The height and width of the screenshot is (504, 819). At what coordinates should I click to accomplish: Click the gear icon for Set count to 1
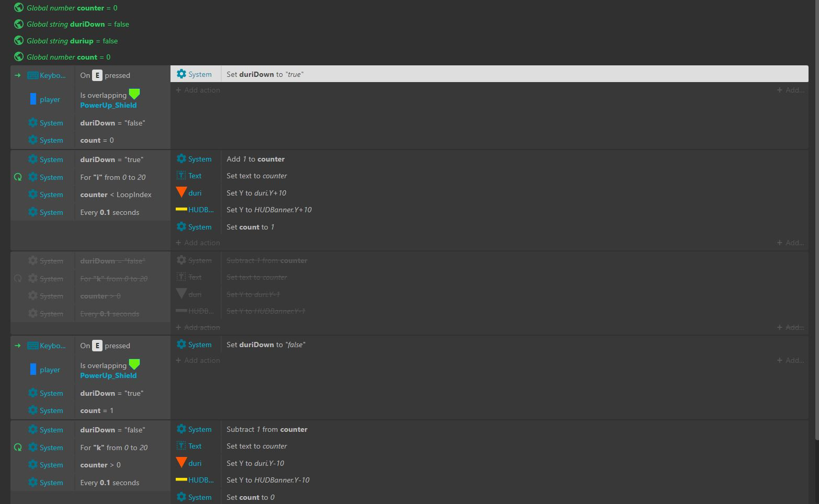pyautogui.click(x=181, y=226)
